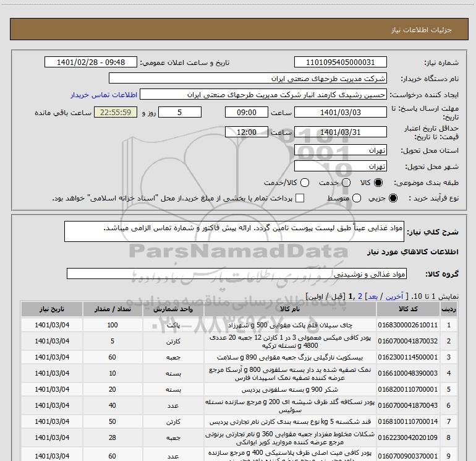The image size is (476, 461).
Task: Select the متوسط purchase type radio
Action: pyautogui.click(x=357, y=198)
